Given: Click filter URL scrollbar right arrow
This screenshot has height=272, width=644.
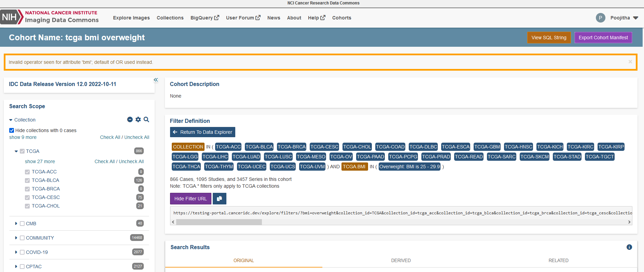Looking at the screenshot, I should (x=629, y=222).
